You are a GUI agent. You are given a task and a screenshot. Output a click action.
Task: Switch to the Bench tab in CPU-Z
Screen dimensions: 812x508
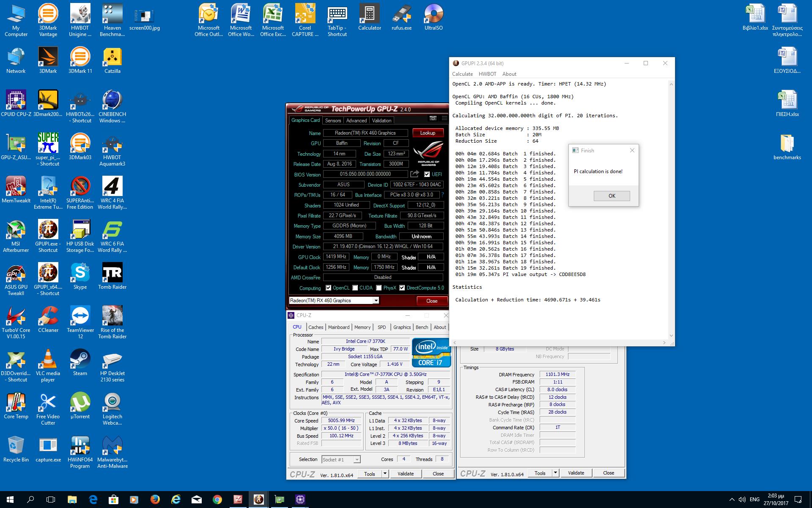(422, 327)
